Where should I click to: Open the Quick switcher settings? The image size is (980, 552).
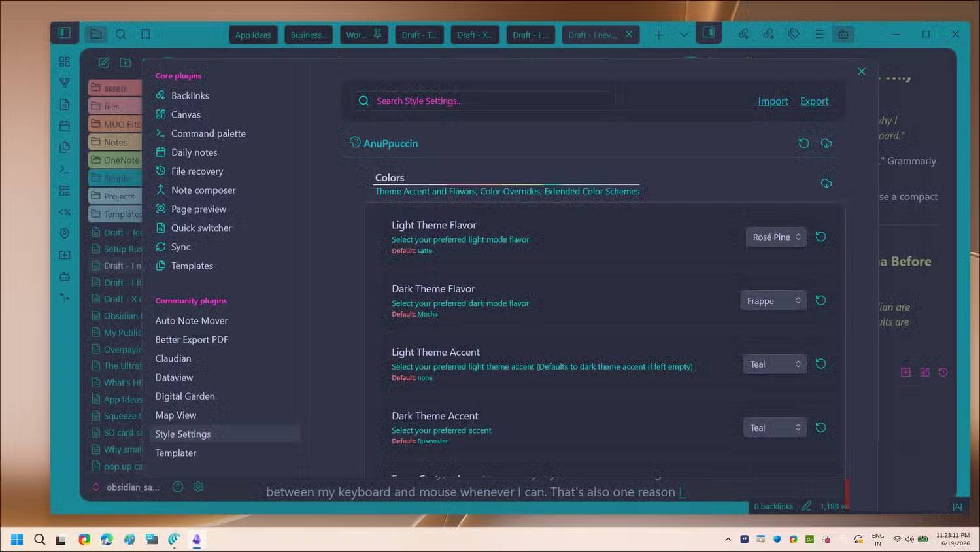point(201,228)
